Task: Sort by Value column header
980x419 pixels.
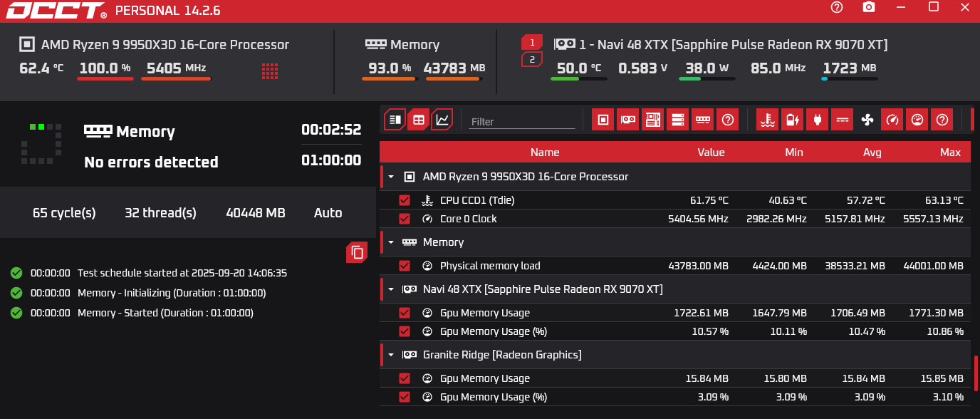Action: tap(711, 152)
